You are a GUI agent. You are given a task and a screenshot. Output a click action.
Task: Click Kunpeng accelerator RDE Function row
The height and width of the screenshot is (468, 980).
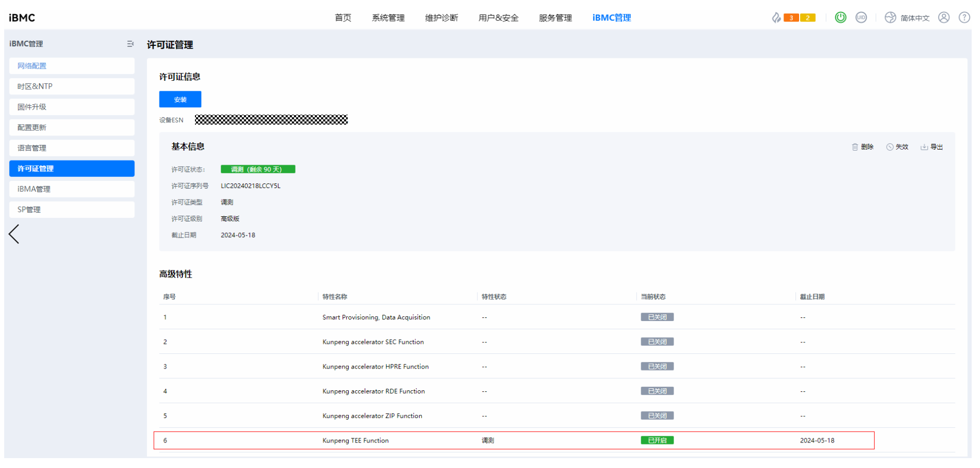point(557,391)
